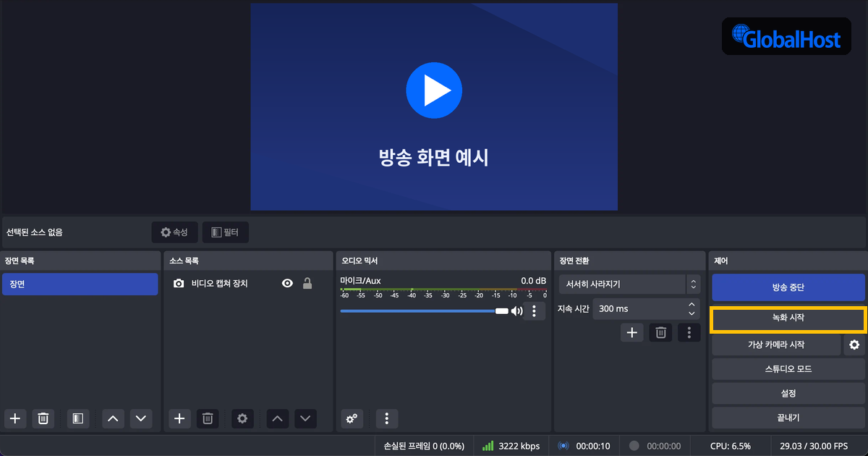Screen dimensions: 868x456
Task: Move scene down arrow in 장면 목록
Action: (x=141, y=418)
